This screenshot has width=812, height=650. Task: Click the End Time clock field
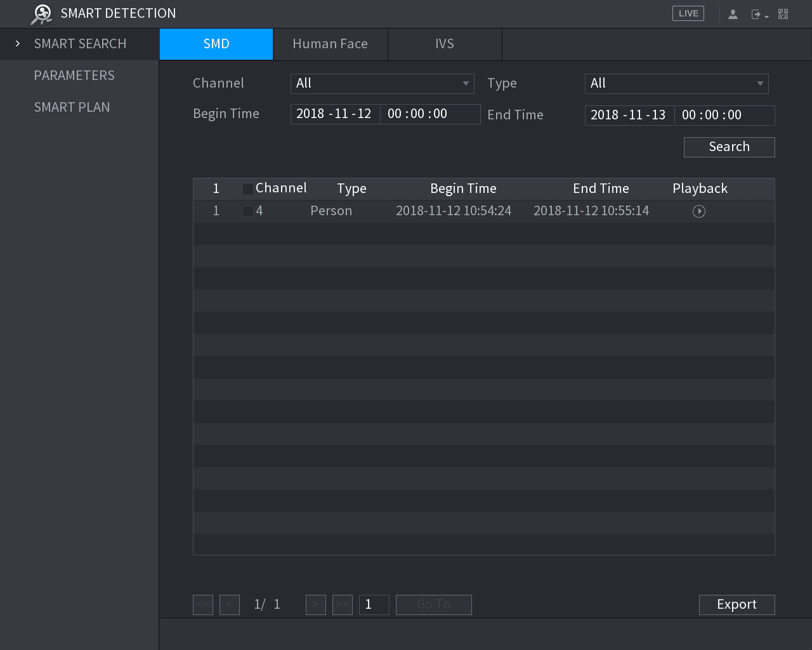pyautogui.click(x=724, y=115)
